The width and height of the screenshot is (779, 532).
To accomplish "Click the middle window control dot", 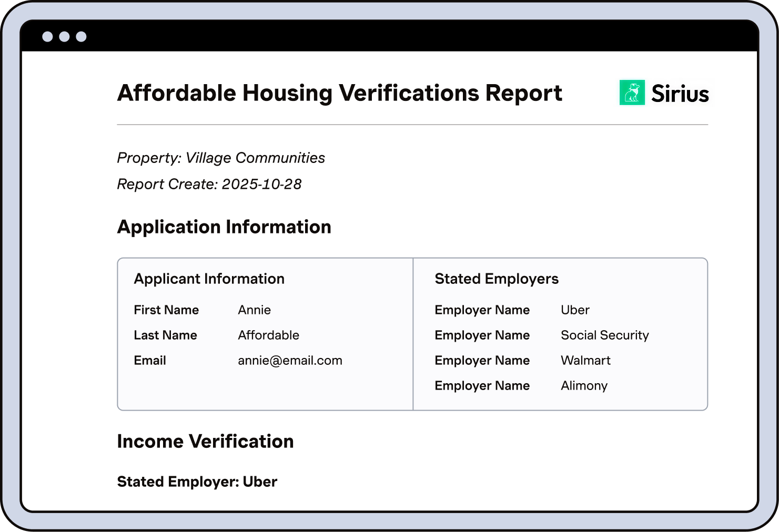I will pos(64,36).
